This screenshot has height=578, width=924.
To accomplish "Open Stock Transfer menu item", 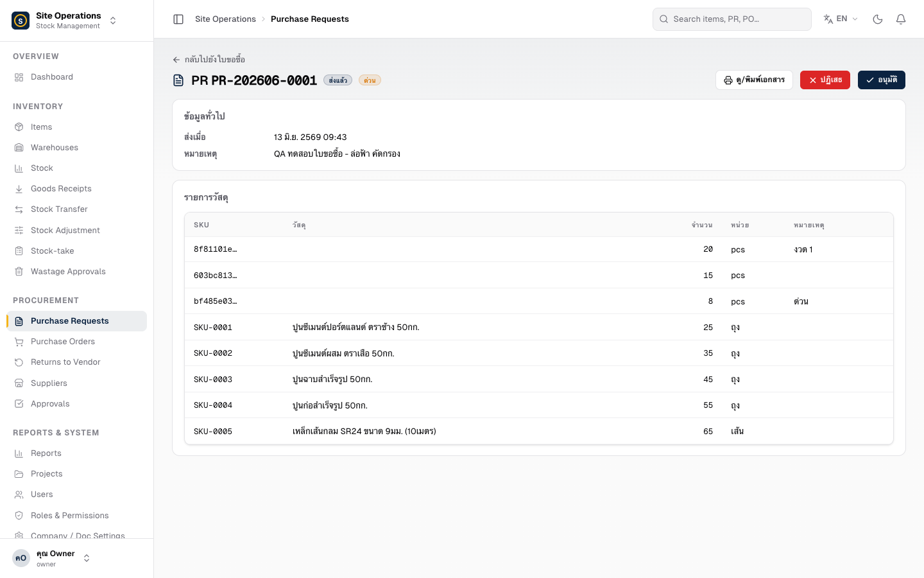I will coord(77,209).
